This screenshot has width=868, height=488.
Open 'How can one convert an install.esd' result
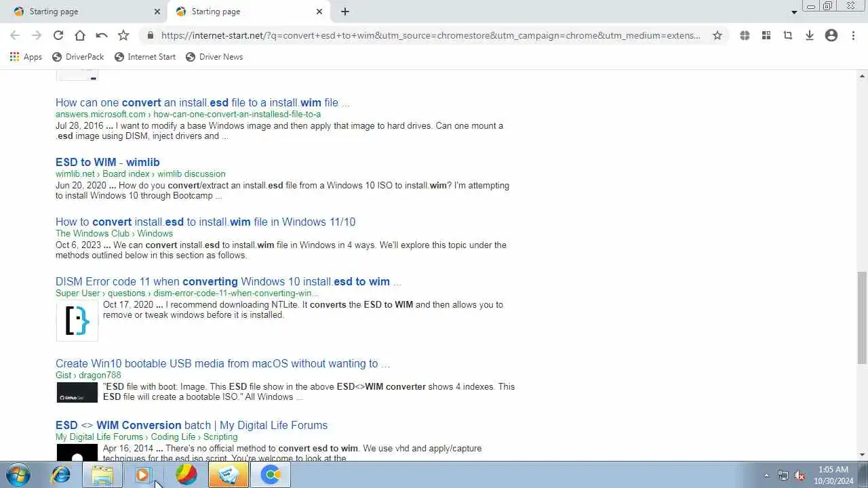203,103
